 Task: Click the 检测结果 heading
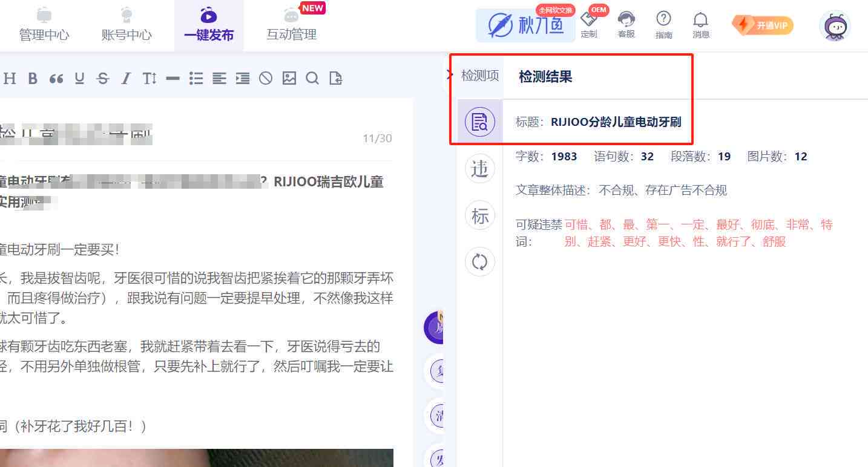pos(545,77)
